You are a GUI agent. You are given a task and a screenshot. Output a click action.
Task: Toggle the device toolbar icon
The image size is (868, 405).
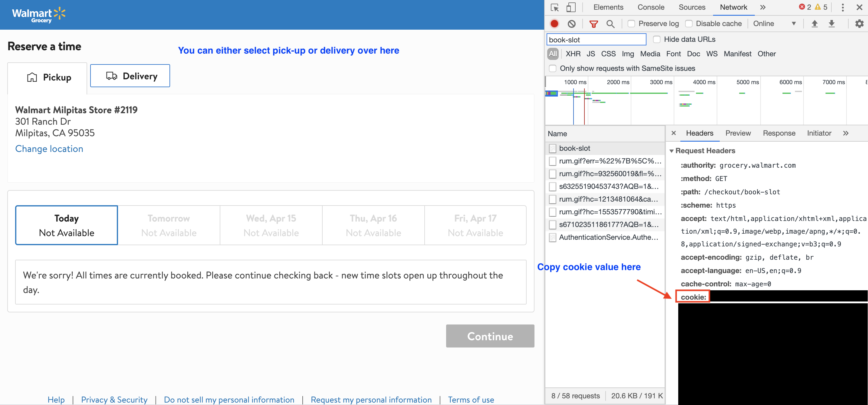570,7
